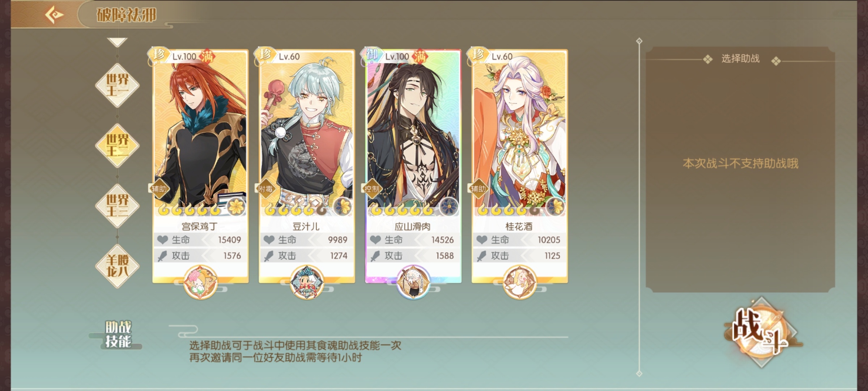Select the 应山滑肉 character card
This screenshot has width=868, height=391.
(x=413, y=166)
